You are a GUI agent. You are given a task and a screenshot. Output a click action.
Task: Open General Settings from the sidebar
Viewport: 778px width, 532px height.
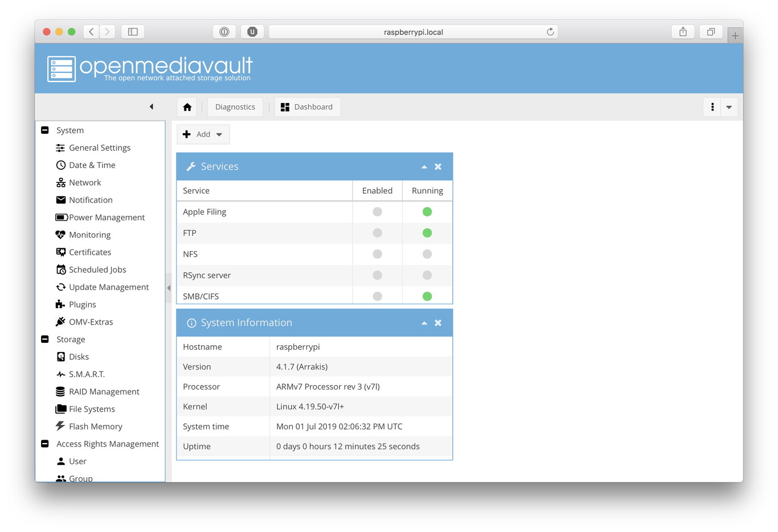pos(100,148)
